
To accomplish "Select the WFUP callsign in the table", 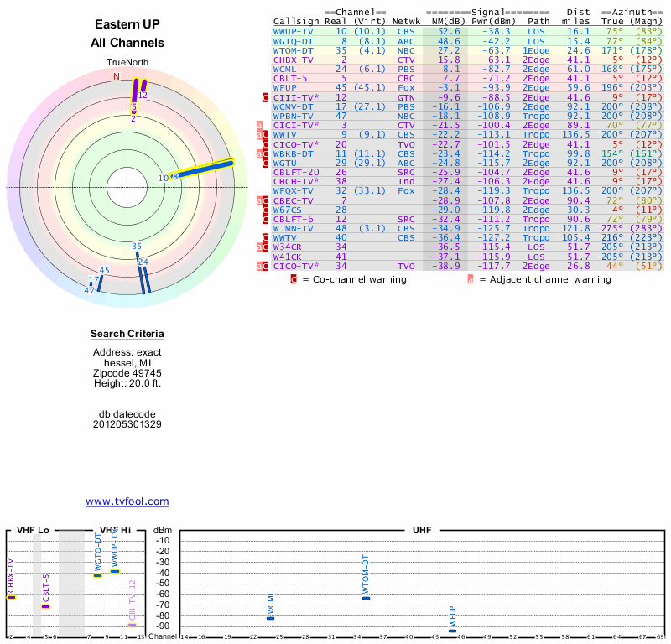I will pos(286,87).
